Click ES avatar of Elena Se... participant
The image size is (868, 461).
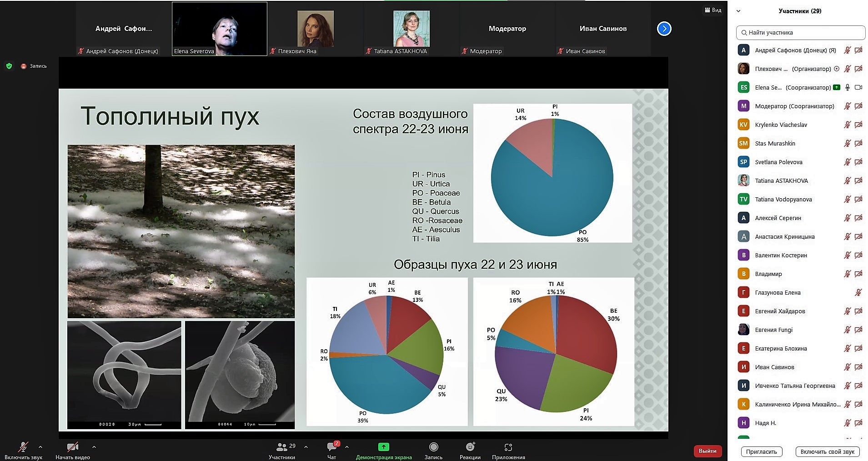(x=743, y=88)
